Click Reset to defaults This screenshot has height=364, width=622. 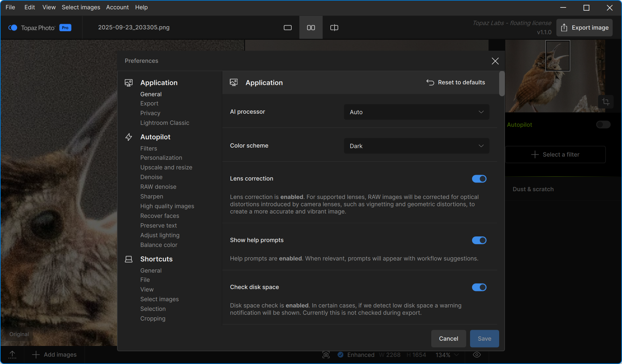[x=456, y=82]
